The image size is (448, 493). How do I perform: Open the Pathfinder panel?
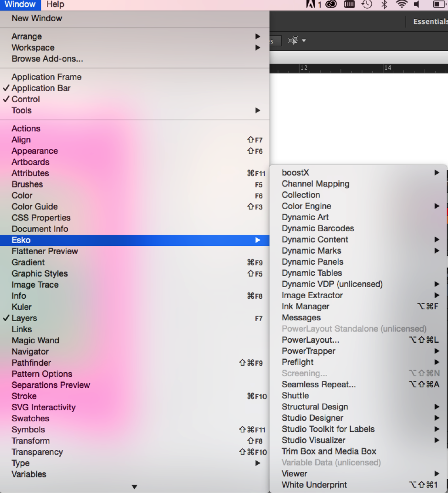point(135,363)
